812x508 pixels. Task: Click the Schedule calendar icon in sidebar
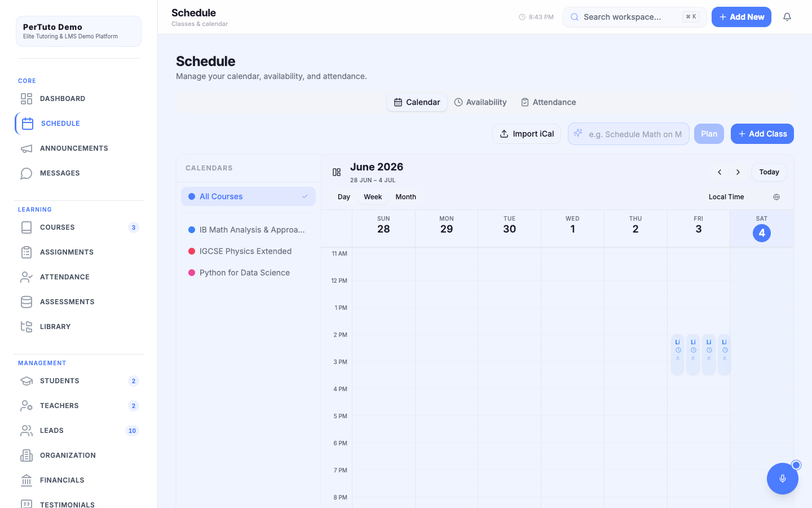[28, 124]
